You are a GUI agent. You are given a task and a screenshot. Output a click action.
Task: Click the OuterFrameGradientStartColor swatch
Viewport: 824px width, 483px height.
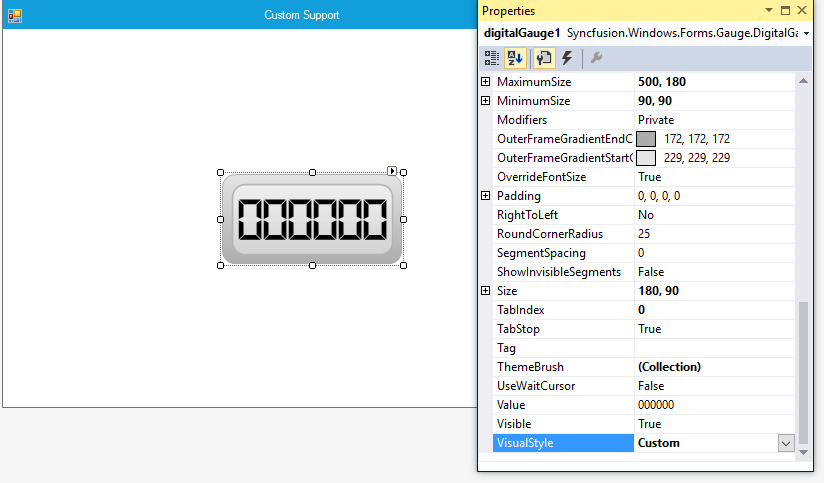coord(646,158)
